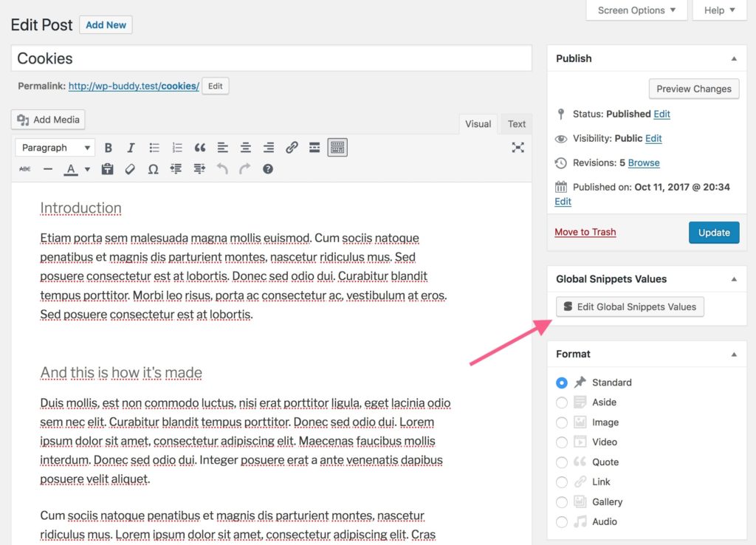This screenshot has width=756, height=545.
Task: Apply italic formatting
Action: click(x=131, y=147)
